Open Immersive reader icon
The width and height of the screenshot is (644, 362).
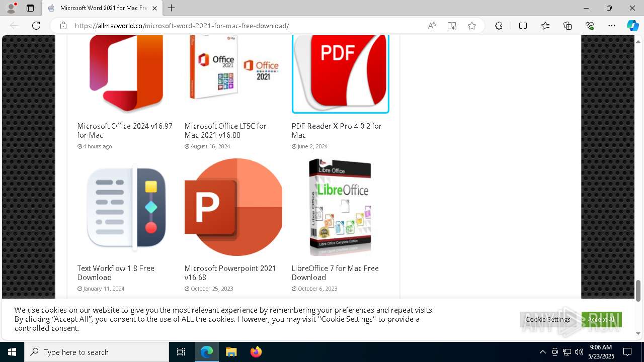click(x=452, y=26)
